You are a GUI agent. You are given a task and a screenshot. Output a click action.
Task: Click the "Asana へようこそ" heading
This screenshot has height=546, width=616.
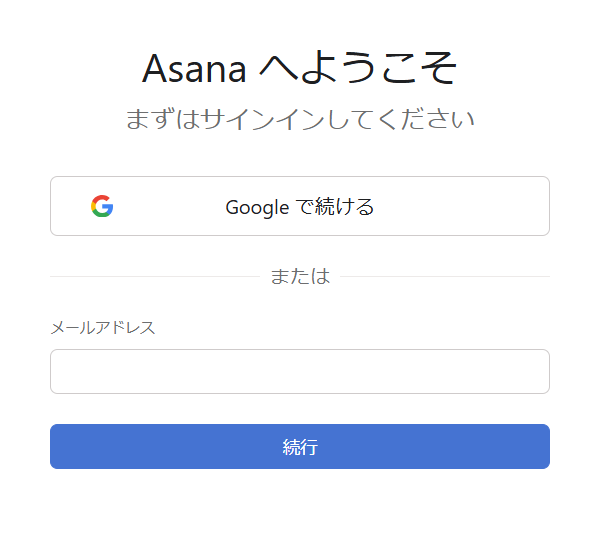[300, 68]
